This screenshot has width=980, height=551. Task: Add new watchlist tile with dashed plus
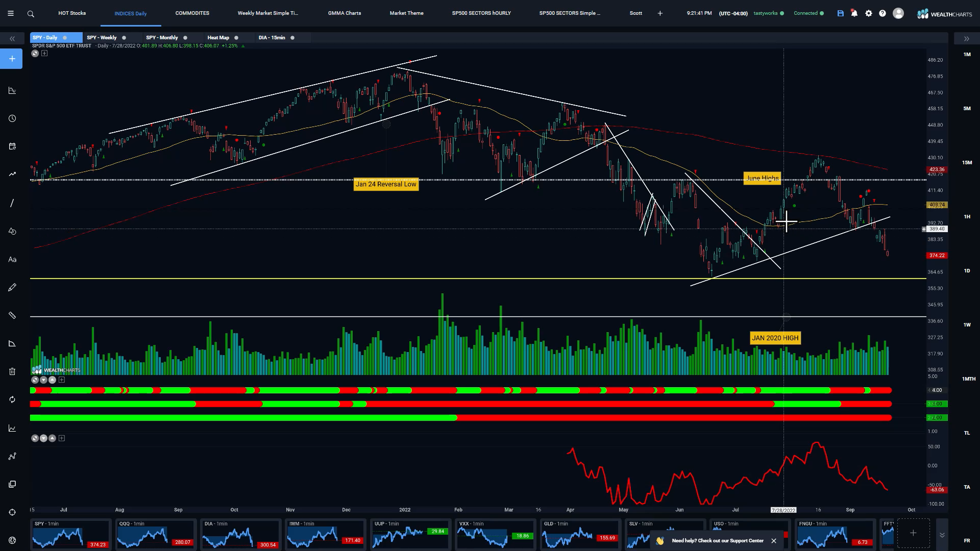pyautogui.click(x=913, y=533)
